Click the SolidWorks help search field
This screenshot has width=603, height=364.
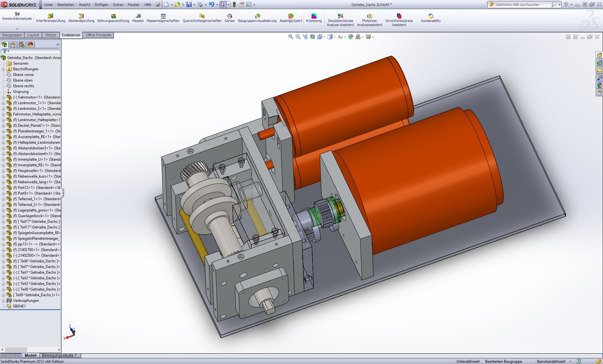click(x=521, y=5)
